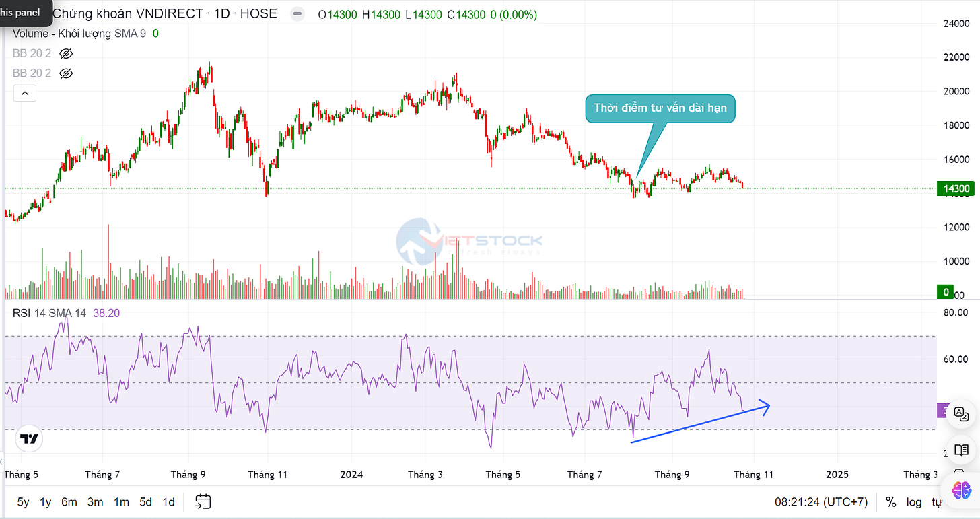Open the Go to date calendar icon
This screenshot has width=980, height=519.
click(x=203, y=501)
